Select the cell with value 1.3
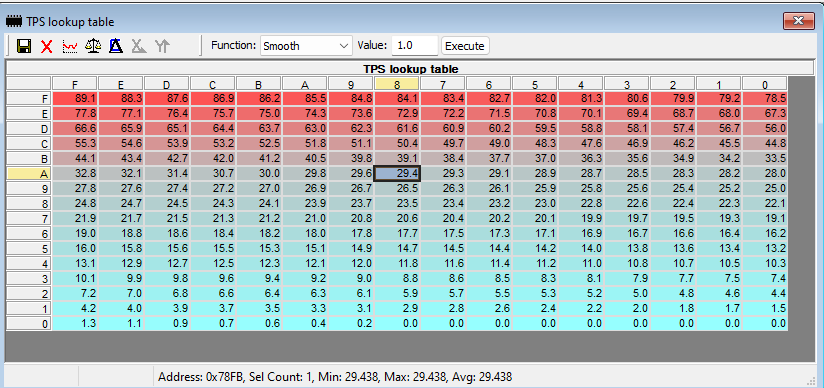Image resolution: width=824 pixels, height=388 pixels. click(75, 323)
